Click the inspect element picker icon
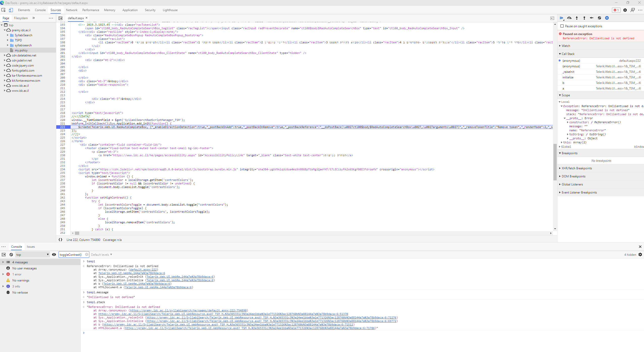This screenshot has width=644, height=352. 4,10
